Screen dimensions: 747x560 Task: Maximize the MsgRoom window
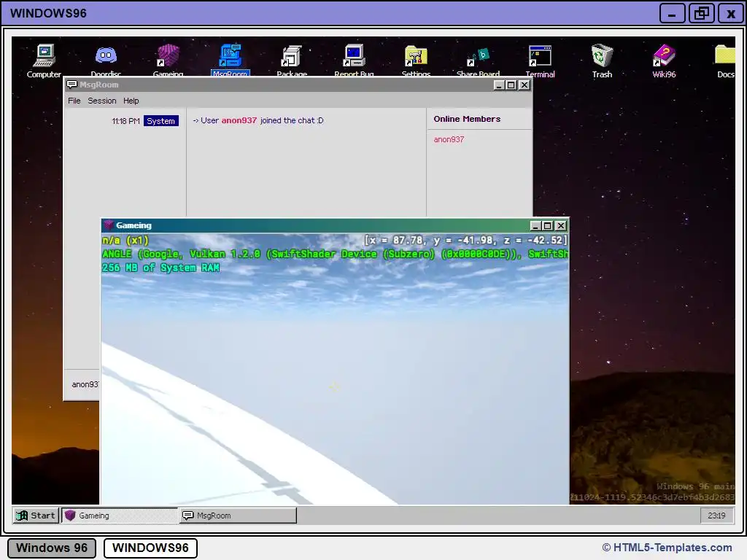click(x=511, y=85)
